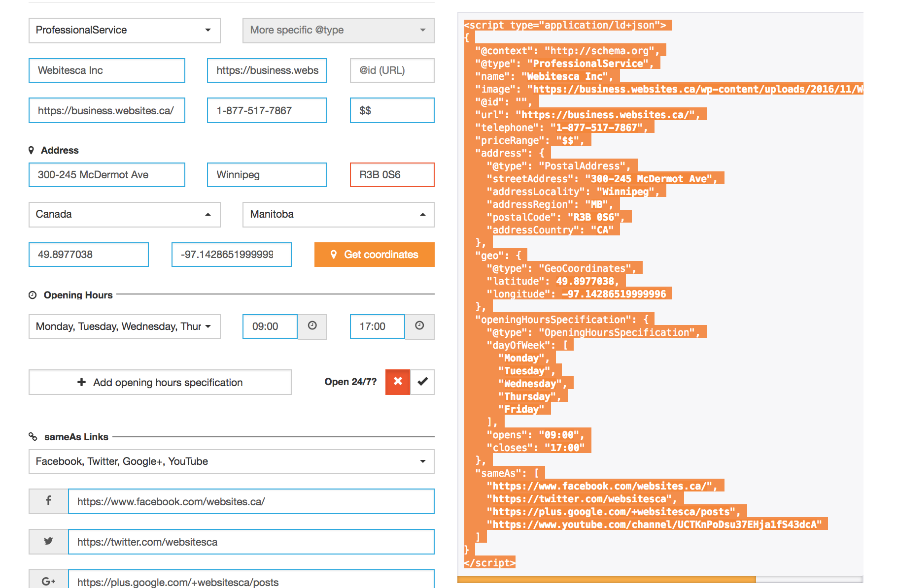This screenshot has width=897, height=588.
Task: Click Add opening hours specification button
Action: click(x=160, y=382)
